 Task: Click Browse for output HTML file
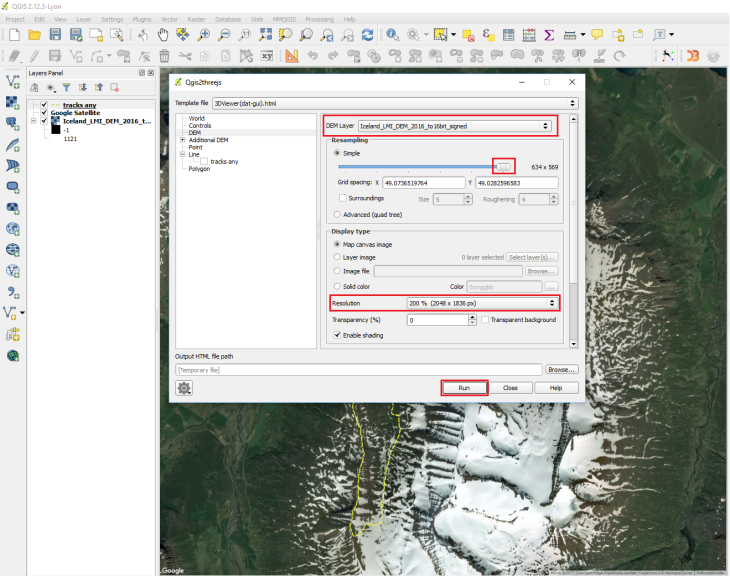[x=562, y=369]
